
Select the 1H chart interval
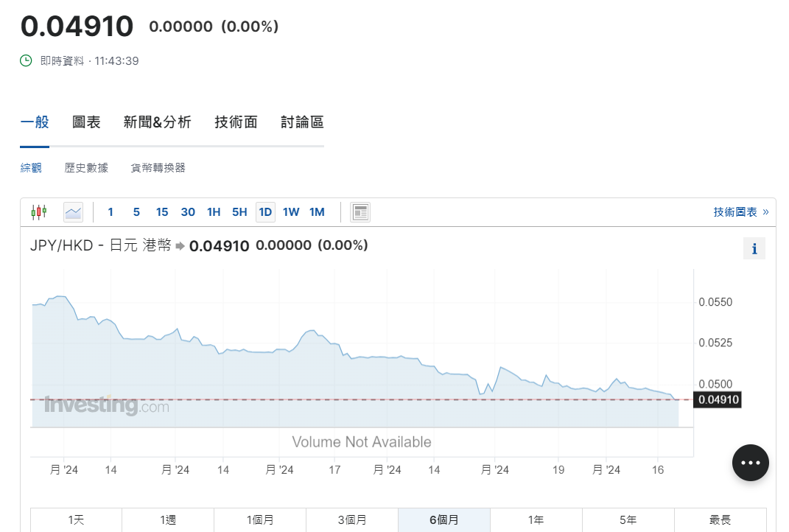pyautogui.click(x=214, y=212)
